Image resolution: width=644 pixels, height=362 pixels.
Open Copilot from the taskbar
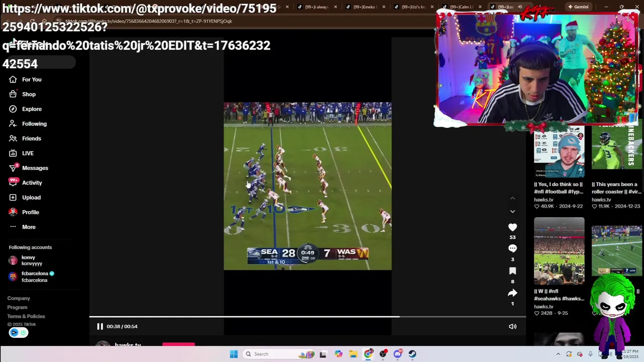point(338,354)
